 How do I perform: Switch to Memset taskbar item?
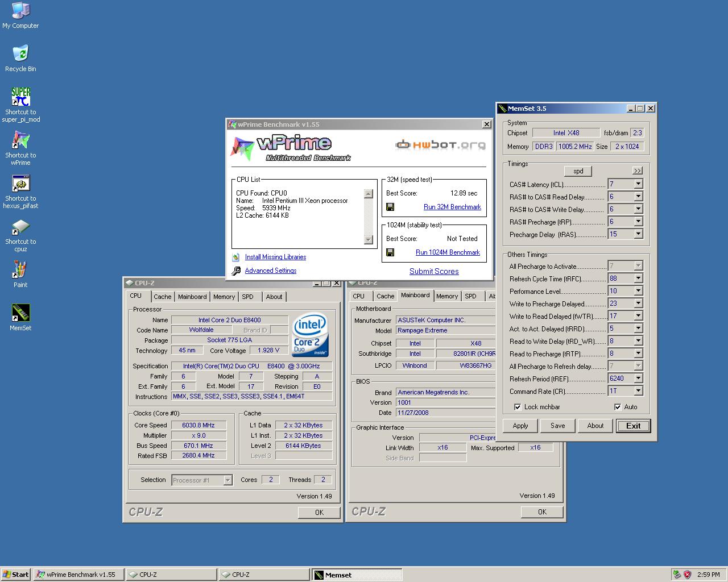tap(357, 575)
